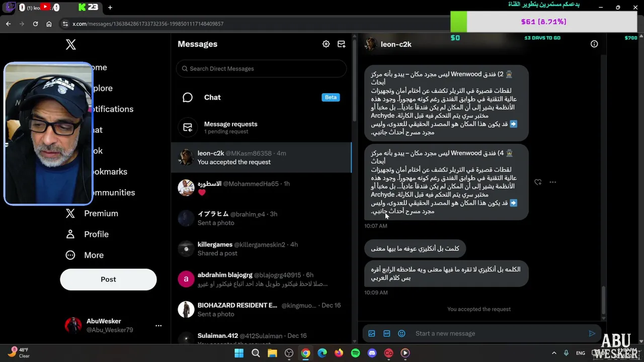Click the send message arrow icon
Image resolution: width=644 pixels, height=362 pixels.
click(592, 333)
